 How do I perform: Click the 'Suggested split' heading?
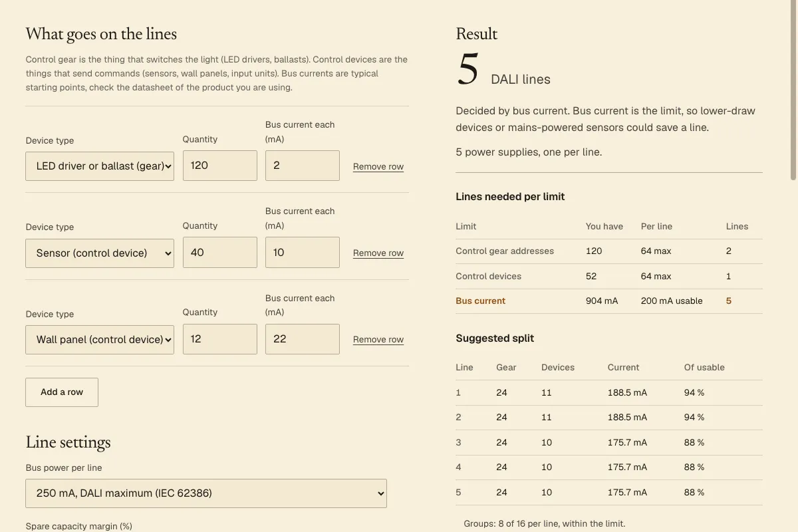[495, 338]
